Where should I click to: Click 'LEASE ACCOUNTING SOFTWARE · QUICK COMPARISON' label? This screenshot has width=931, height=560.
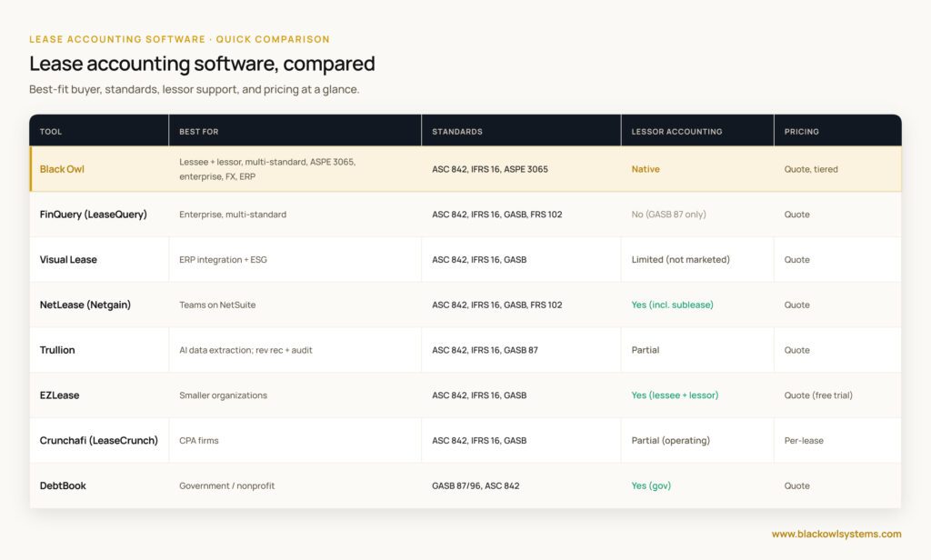pyautogui.click(x=179, y=39)
